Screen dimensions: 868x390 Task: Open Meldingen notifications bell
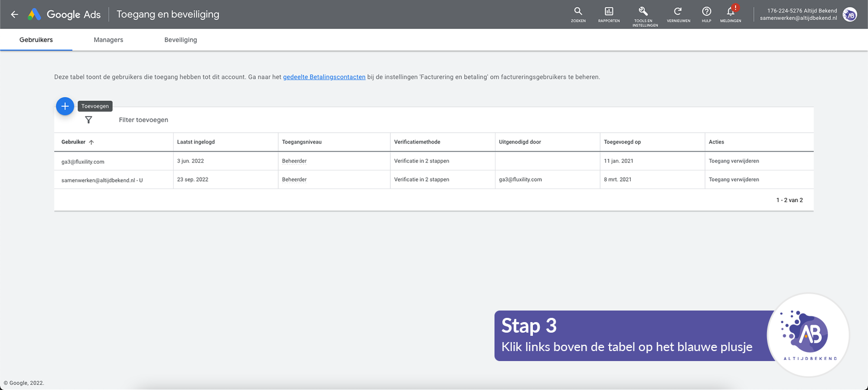click(x=731, y=14)
